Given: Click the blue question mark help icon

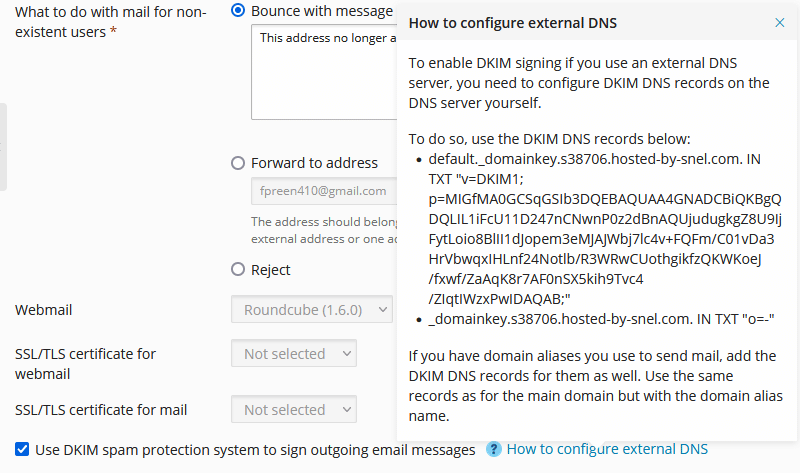Looking at the screenshot, I should [493, 449].
